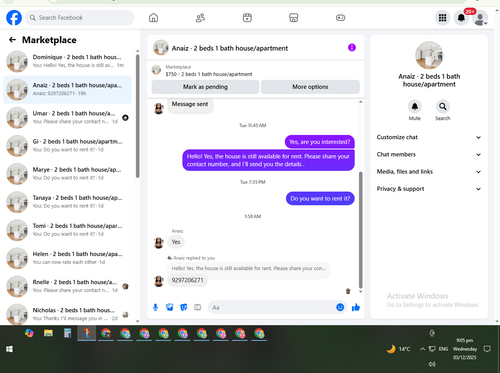This screenshot has width=500, height=373.
Task: Open the Marye conversation
Action: (68, 174)
